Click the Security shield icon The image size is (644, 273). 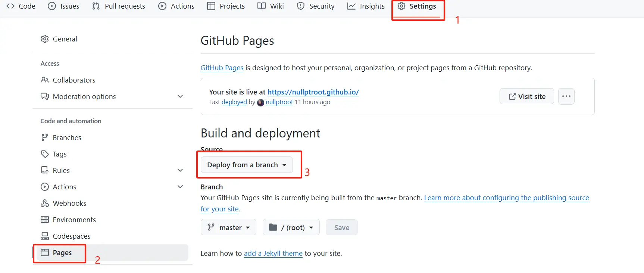click(x=301, y=6)
